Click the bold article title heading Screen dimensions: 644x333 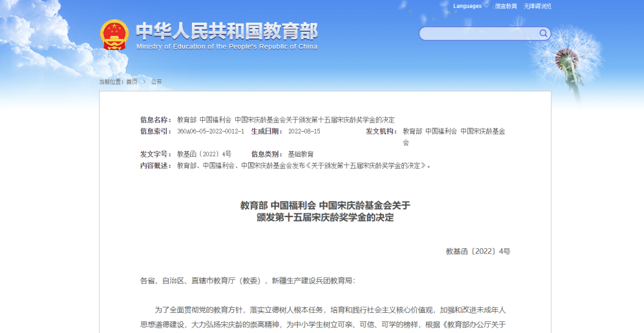point(325,211)
